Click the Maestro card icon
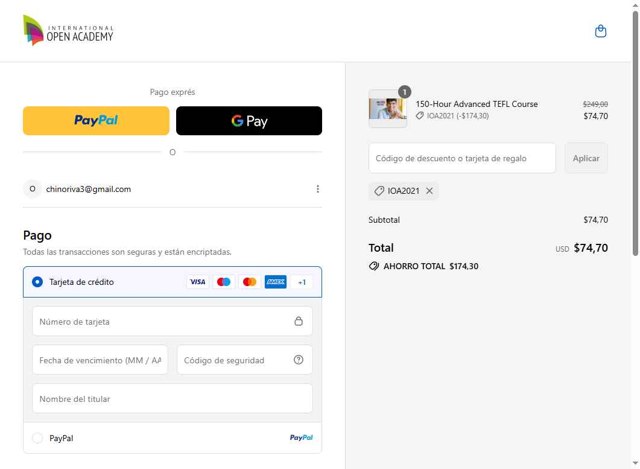 click(x=223, y=282)
